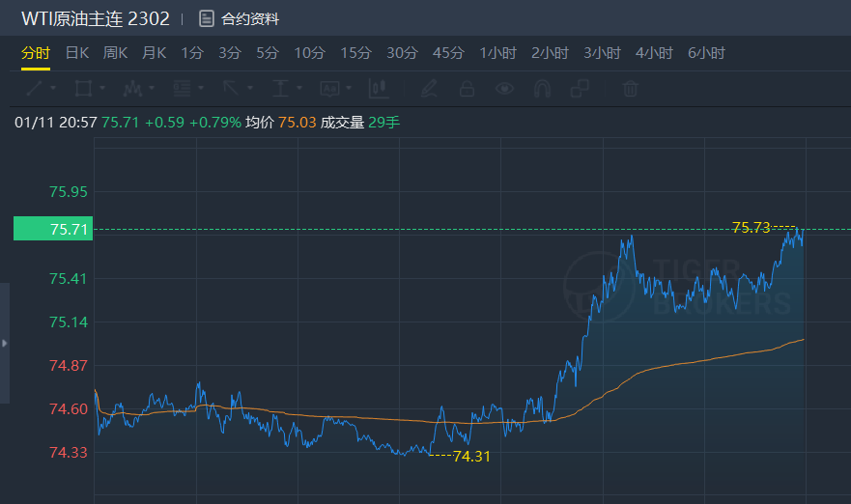851x504 pixels.
Task: Click the 74.87 axis price label
Action: tap(69, 365)
